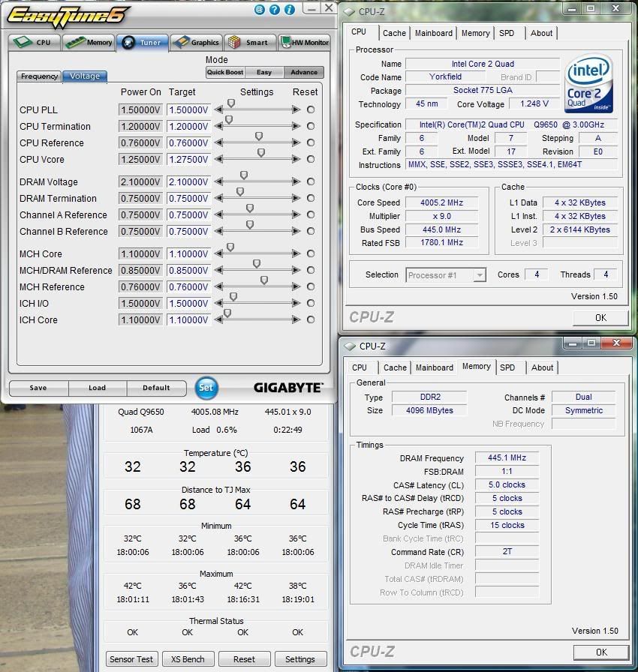638x672 pixels.
Task: Decrease MCH Reference with left arrow
Action: click(x=218, y=286)
